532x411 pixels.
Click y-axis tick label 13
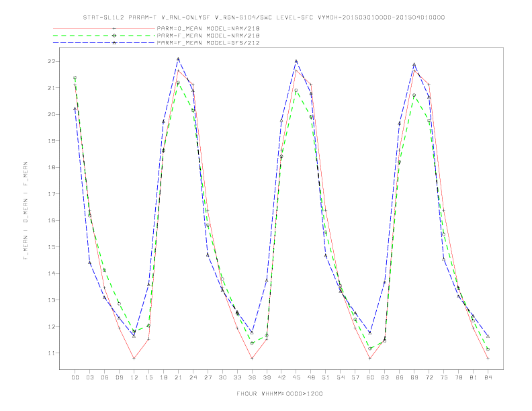52,300
